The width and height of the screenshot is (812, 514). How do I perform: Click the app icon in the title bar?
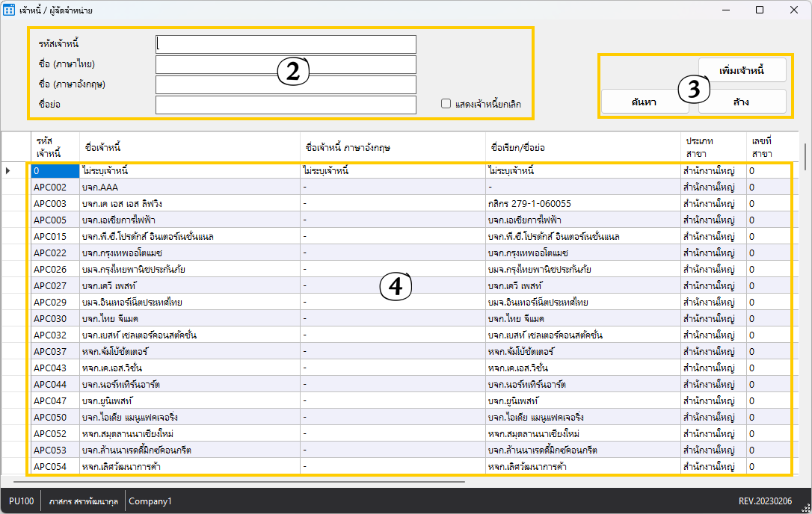click(x=10, y=10)
